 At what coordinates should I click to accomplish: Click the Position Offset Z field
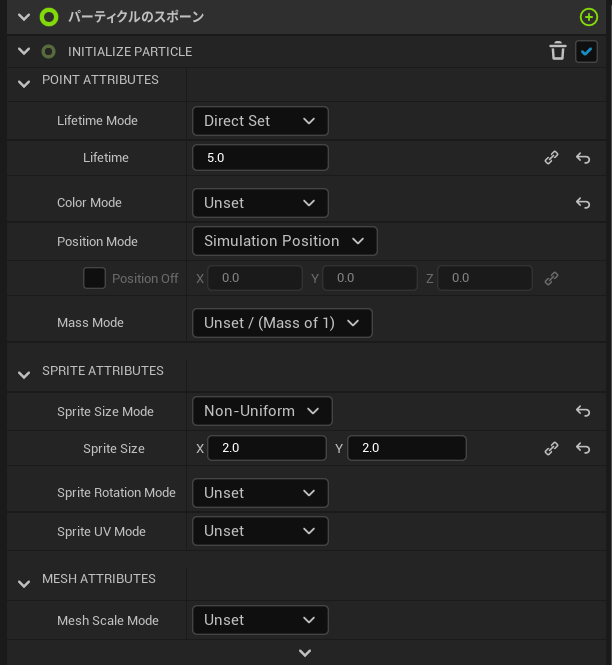485,278
